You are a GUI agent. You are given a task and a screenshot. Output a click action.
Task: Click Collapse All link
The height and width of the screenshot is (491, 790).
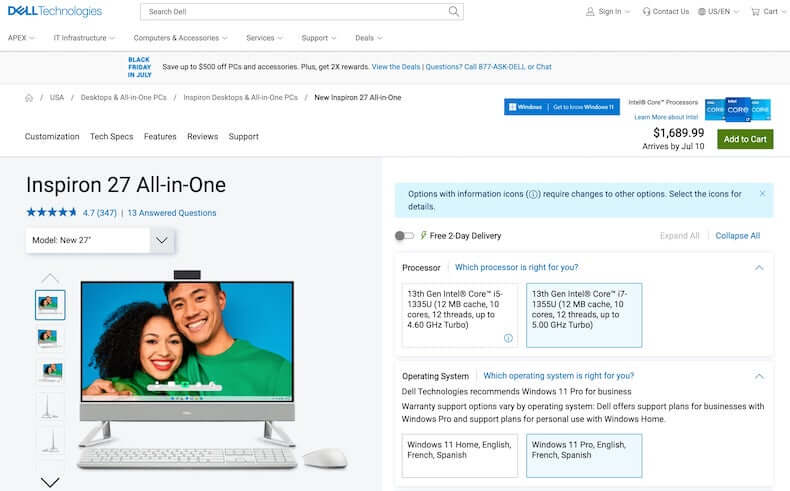[x=738, y=236]
